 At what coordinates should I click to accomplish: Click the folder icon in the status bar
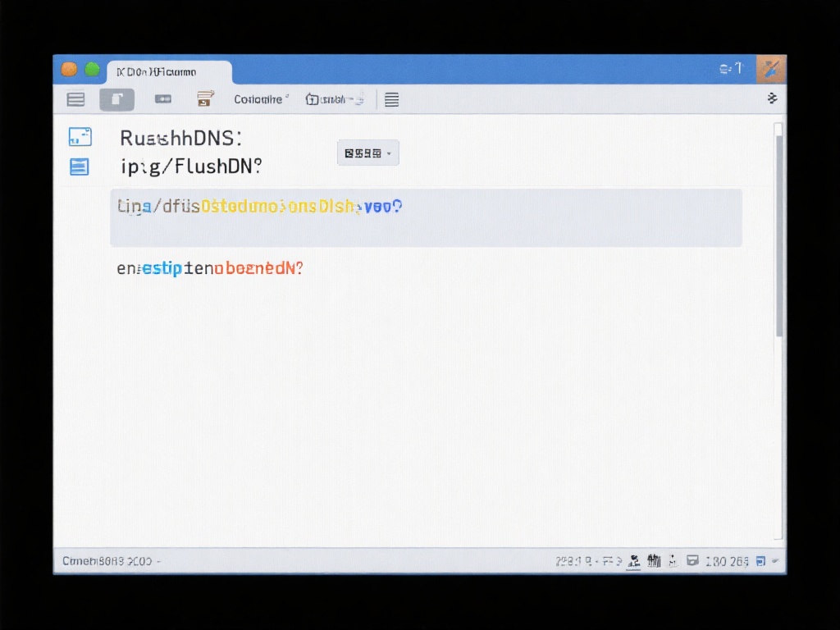692,560
